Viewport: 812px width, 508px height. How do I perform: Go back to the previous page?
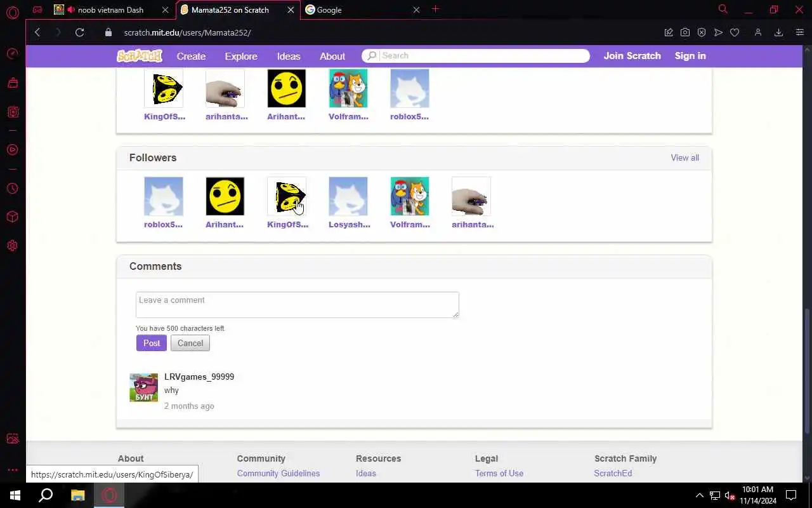click(x=37, y=32)
